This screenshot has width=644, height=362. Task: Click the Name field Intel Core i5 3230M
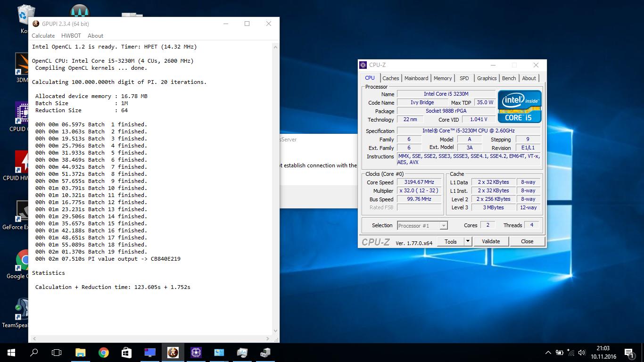tap(446, 94)
